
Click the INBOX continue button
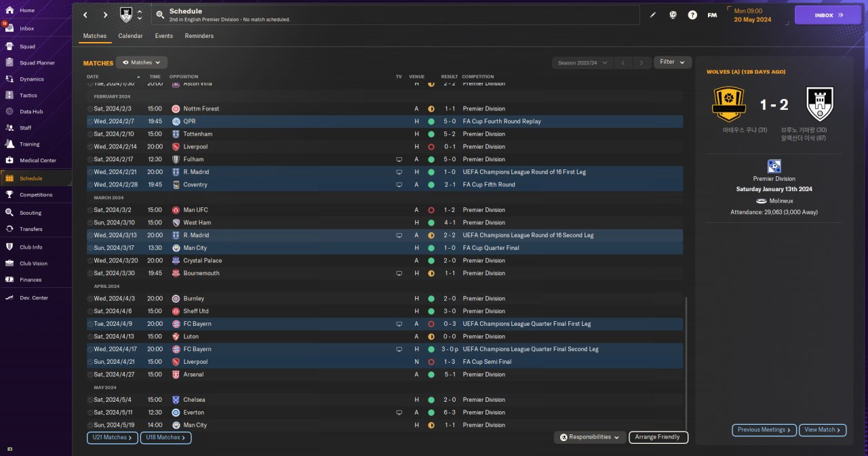coord(828,15)
